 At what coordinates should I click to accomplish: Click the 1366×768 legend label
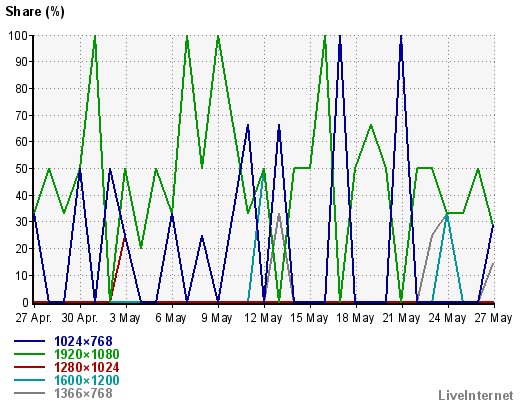pos(83,393)
